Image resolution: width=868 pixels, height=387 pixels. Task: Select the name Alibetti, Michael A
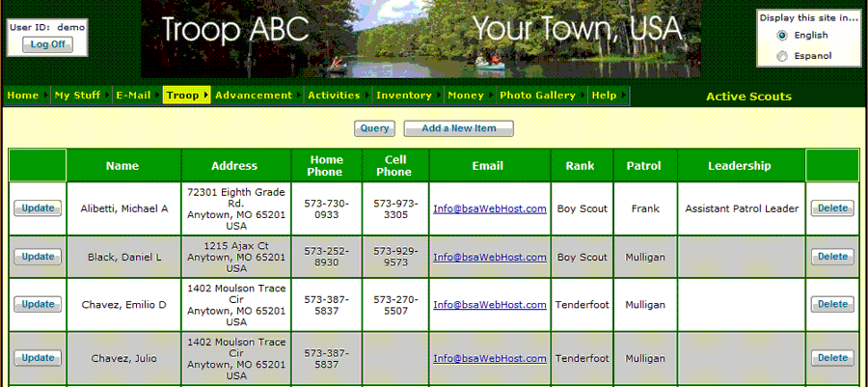click(124, 208)
